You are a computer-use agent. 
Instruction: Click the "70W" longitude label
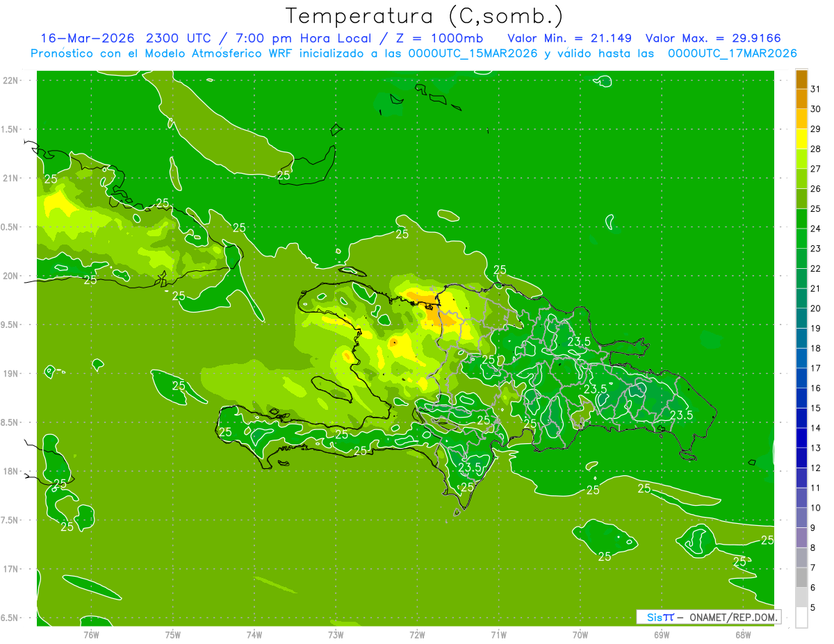coord(580,634)
